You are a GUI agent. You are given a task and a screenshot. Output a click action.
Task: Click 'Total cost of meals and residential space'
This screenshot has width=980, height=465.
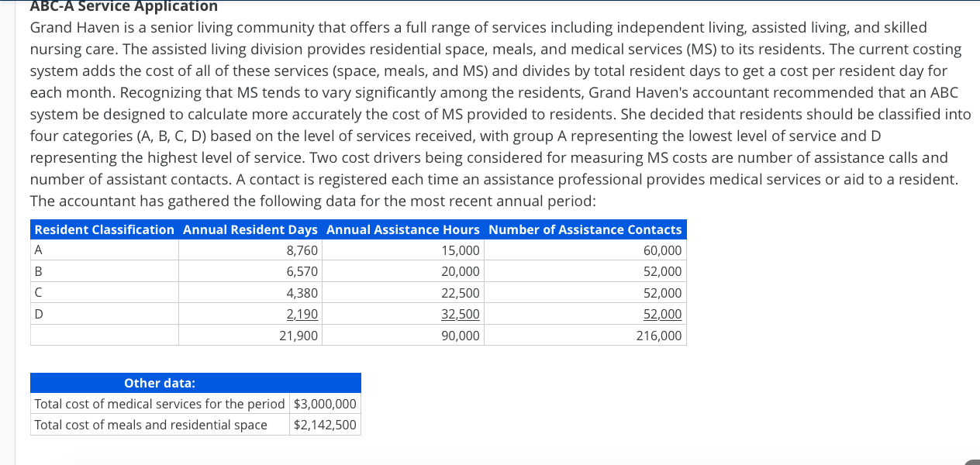click(160, 425)
